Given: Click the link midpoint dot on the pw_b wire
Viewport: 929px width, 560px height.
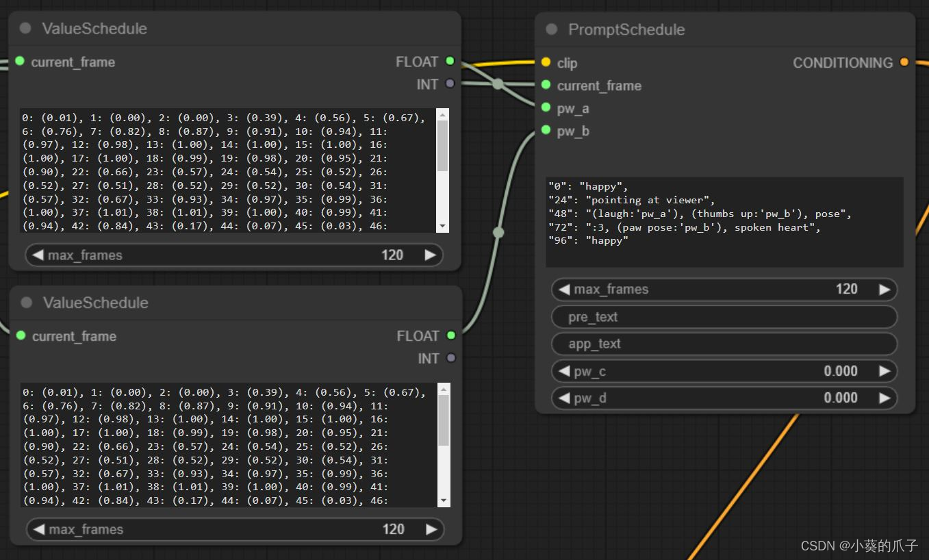Looking at the screenshot, I should coord(498,233).
